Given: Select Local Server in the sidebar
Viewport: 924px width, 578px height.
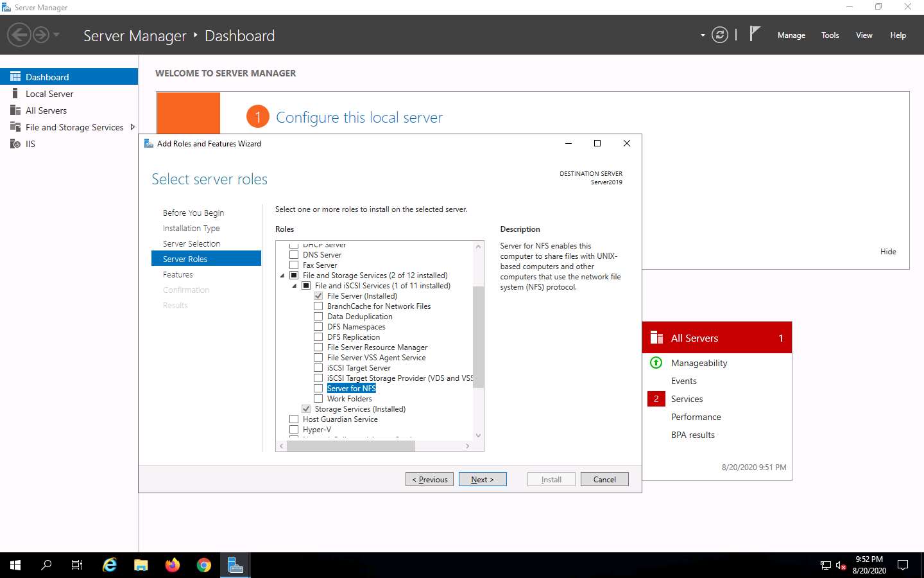Looking at the screenshot, I should tap(69, 94).
